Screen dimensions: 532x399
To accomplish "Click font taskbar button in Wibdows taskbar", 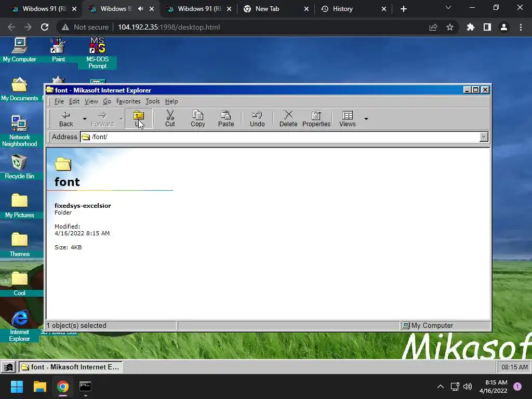I will 70,367.
